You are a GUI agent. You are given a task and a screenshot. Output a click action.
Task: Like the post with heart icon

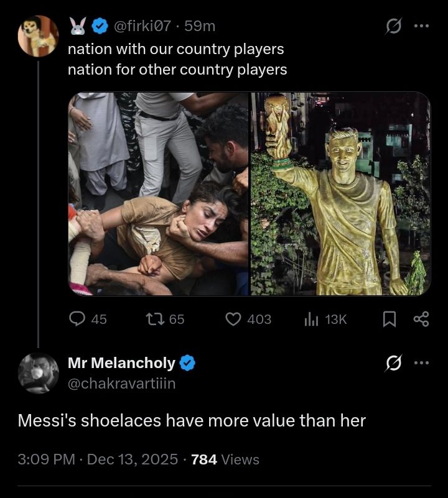(233, 319)
